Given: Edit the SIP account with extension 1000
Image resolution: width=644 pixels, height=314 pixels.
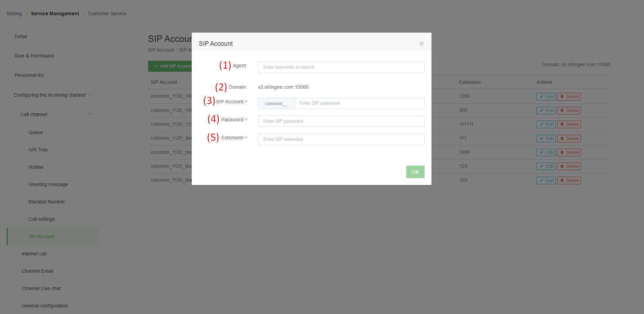Looking at the screenshot, I should click(546, 97).
